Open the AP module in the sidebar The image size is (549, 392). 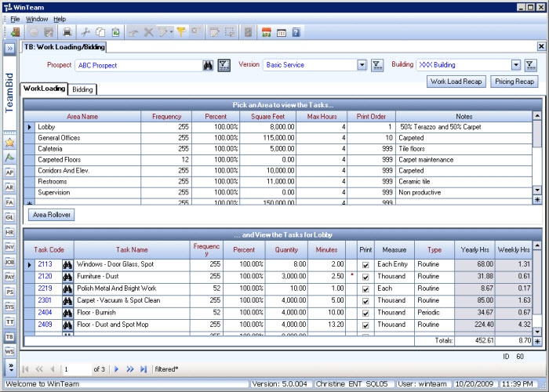9,172
